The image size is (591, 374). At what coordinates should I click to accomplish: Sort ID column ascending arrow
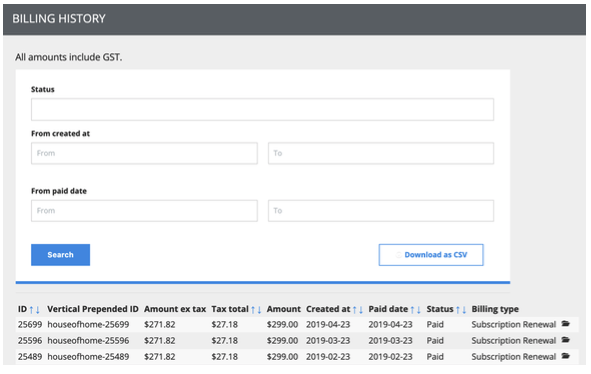click(32, 310)
